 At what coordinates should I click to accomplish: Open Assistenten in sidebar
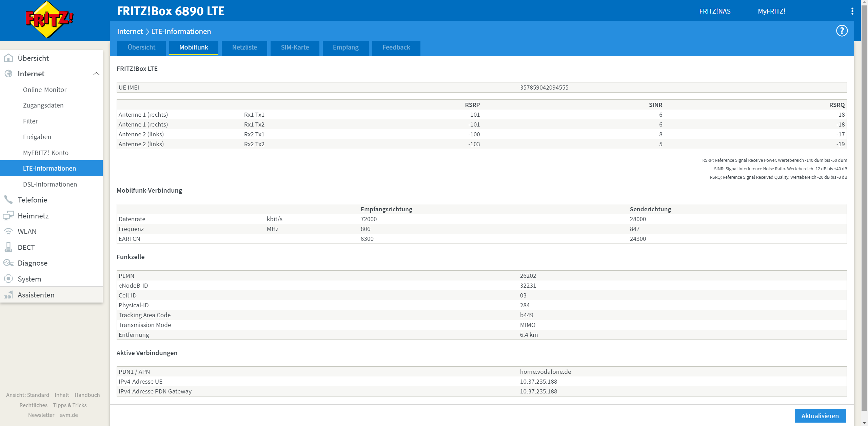[51, 295]
